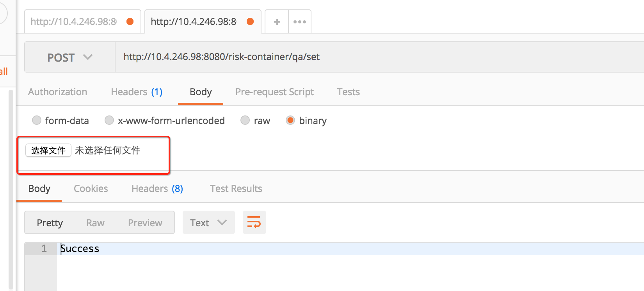Select the form-data radio button
The image size is (644, 291).
click(x=37, y=120)
